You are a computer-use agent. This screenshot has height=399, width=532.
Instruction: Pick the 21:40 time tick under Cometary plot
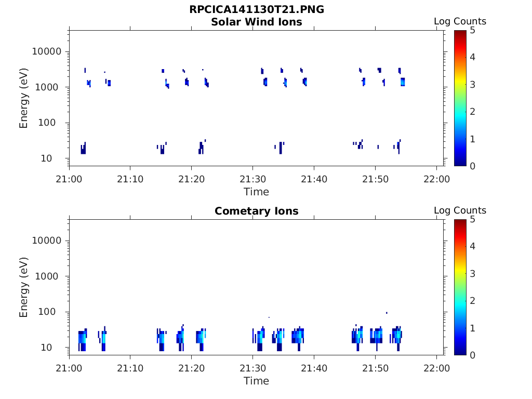click(314, 368)
